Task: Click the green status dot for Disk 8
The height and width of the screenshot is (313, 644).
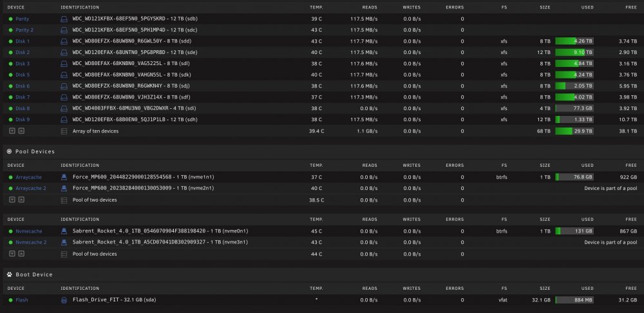Action: [x=11, y=108]
